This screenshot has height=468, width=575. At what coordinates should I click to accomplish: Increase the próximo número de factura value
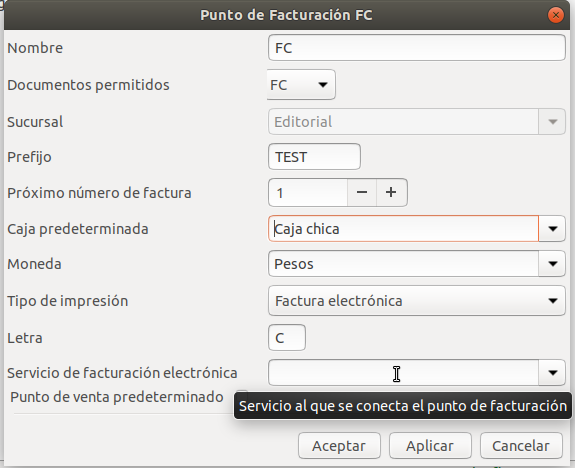coord(391,193)
